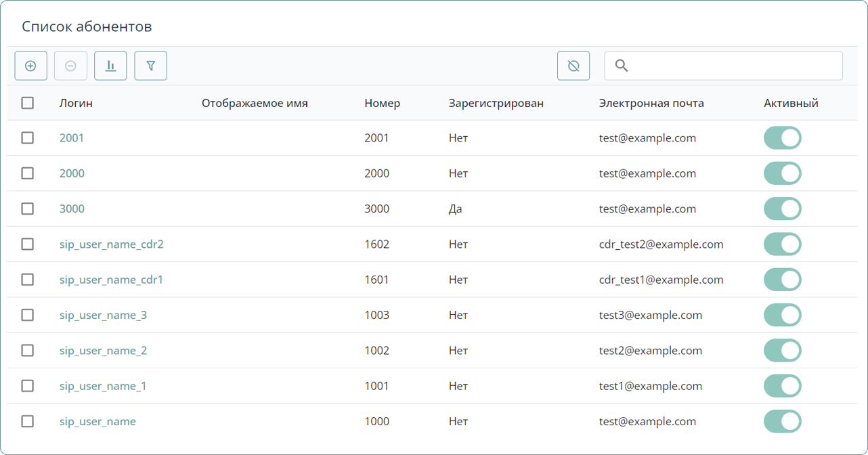Select the checkbox for user 2000

point(28,173)
